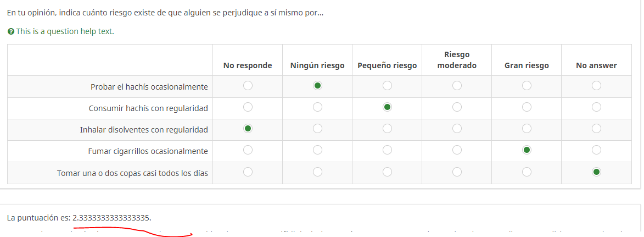Image resolution: width=644 pixels, height=237 pixels.
Task: Click 'This is a question help text'
Action: point(65,32)
